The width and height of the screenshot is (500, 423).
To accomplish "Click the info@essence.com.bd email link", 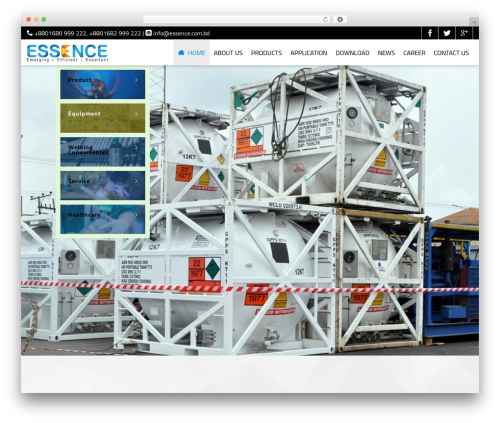I will click(x=181, y=33).
